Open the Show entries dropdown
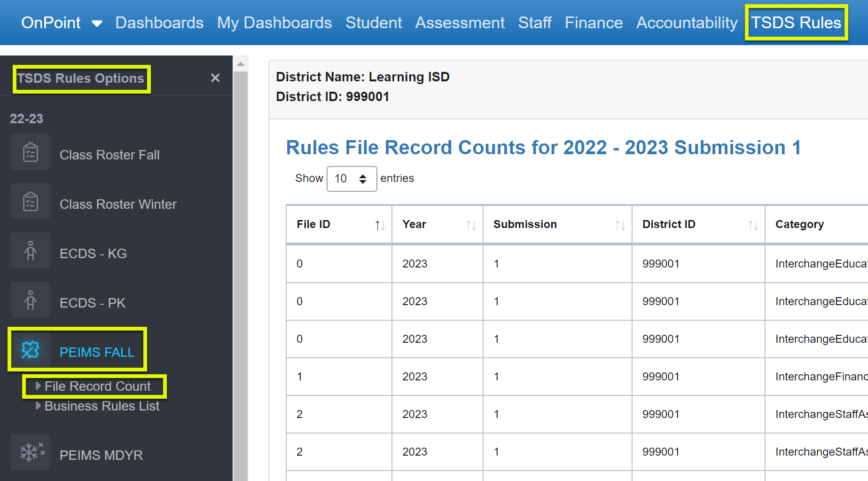Viewport: 868px width, 481px height. pyautogui.click(x=352, y=179)
